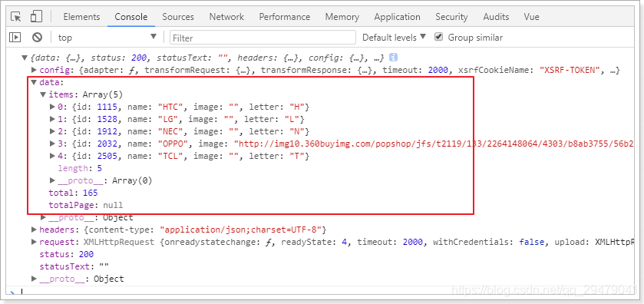Expand the __proto__: Array(0) node

pos(52,180)
